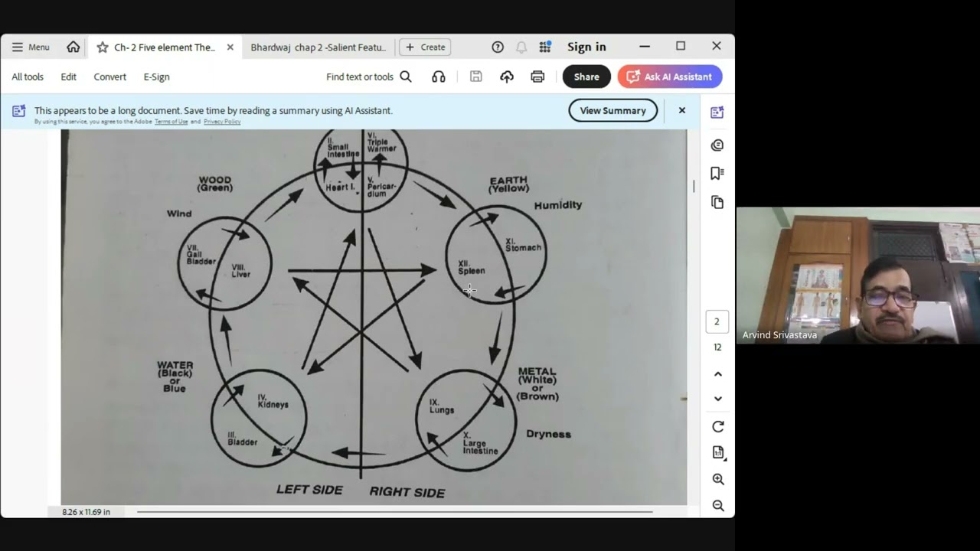Open the bookmarks panel icon
The image size is (980, 551).
coord(717,173)
